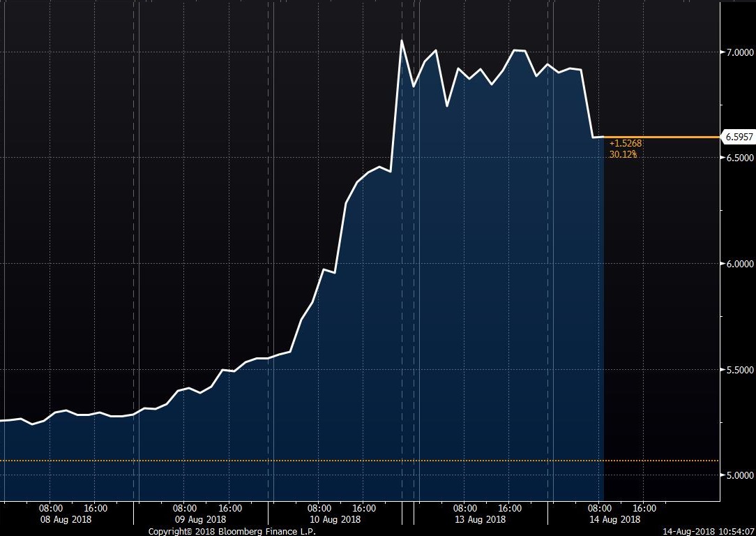Click the 7.0000 y-axis label

coord(739,52)
